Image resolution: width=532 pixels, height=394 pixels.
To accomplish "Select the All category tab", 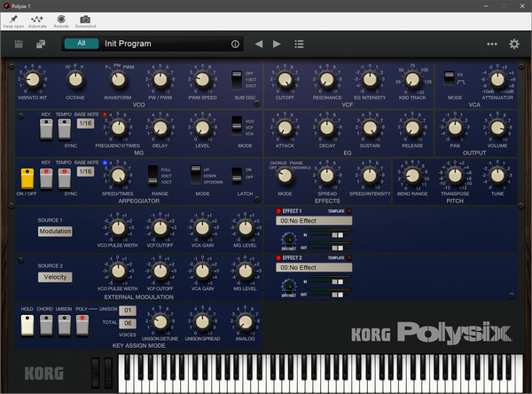I will (x=82, y=43).
